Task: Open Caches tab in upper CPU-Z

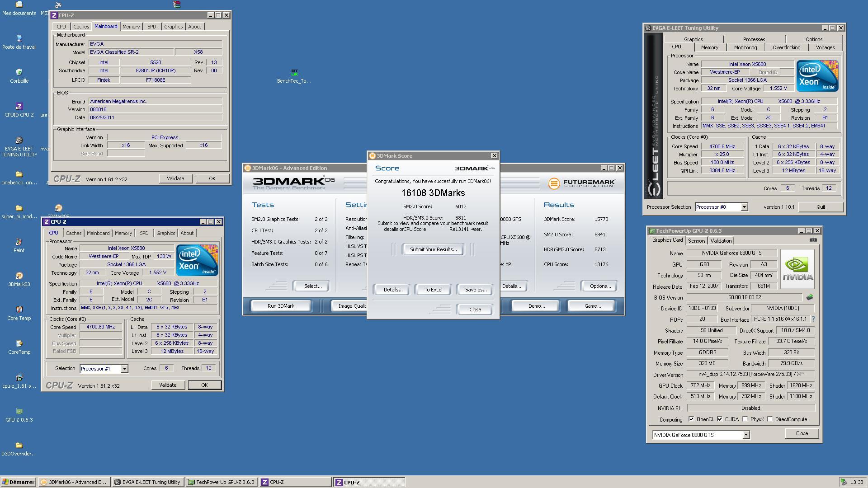Action: [81, 27]
